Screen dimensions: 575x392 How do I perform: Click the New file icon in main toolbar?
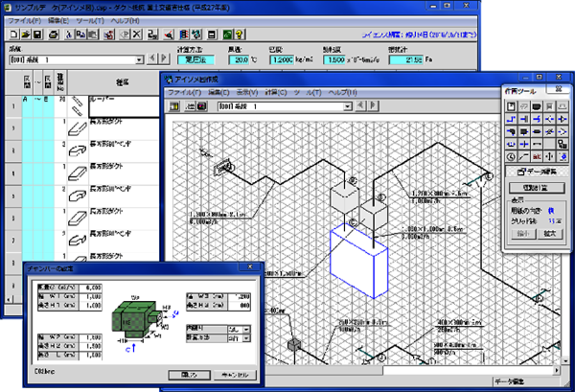coord(9,35)
